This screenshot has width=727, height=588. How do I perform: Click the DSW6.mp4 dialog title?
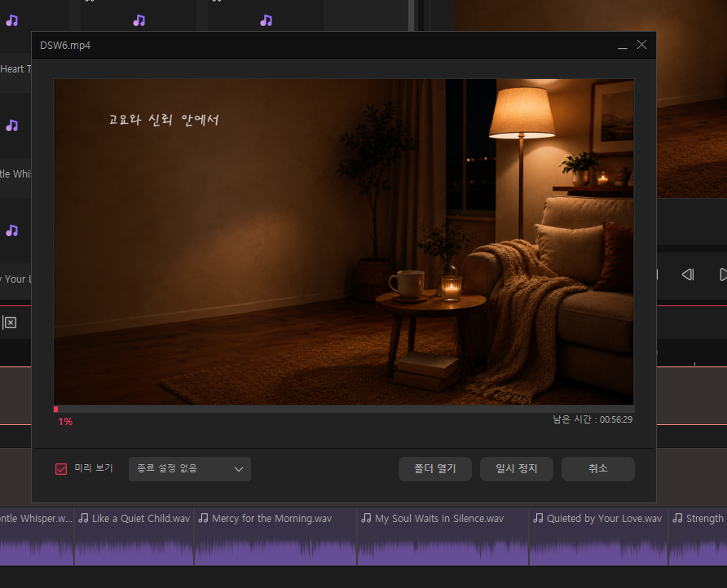(x=65, y=46)
